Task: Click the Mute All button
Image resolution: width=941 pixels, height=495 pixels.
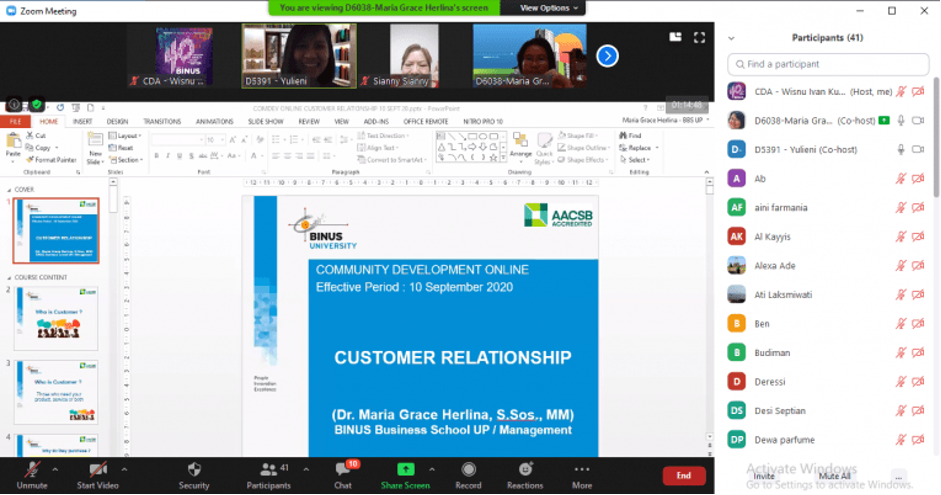Action: click(835, 476)
